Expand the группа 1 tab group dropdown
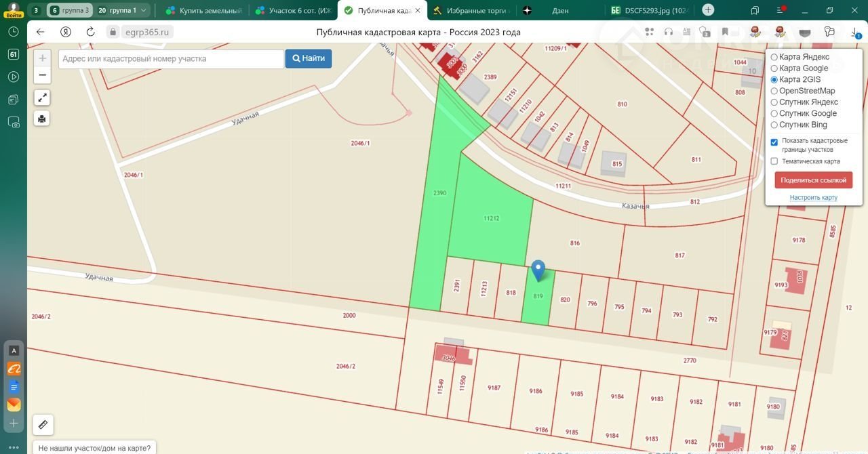Image resolution: width=868 pixels, height=454 pixels. click(143, 10)
